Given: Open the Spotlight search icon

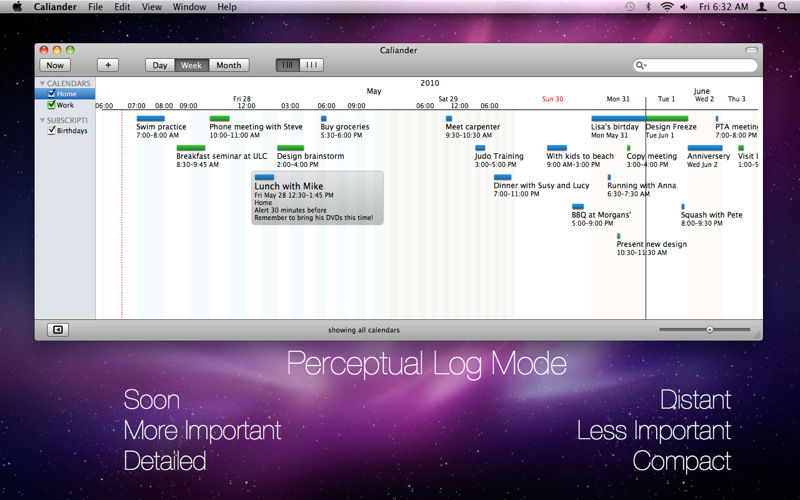Looking at the screenshot, I should 782,7.
